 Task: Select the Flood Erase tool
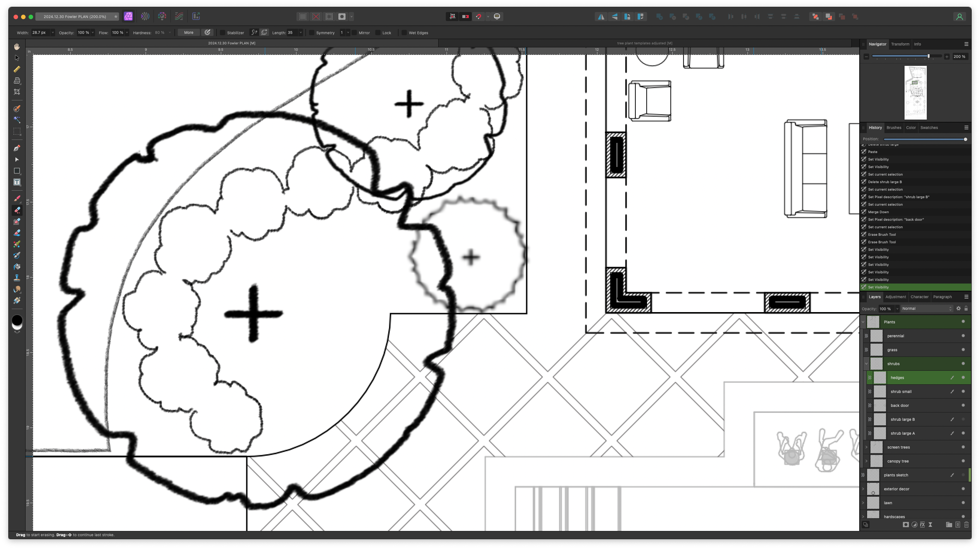point(17,233)
